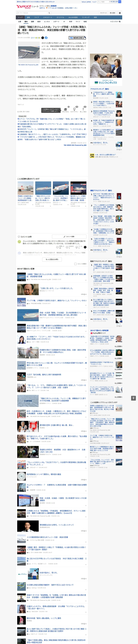Open the recommended article アジア便、2時間半で突然引き返す
Image resolution: width=138 pixels, height=644 pixels.
[x=57, y=301]
